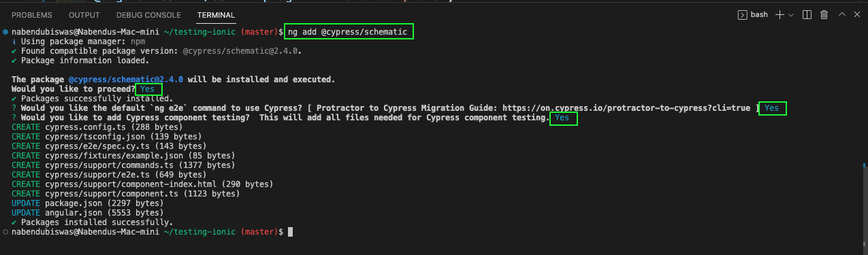The image size is (868, 255).
Task: Kill the terminal using the trash icon
Action: click(x=824, y=14)
